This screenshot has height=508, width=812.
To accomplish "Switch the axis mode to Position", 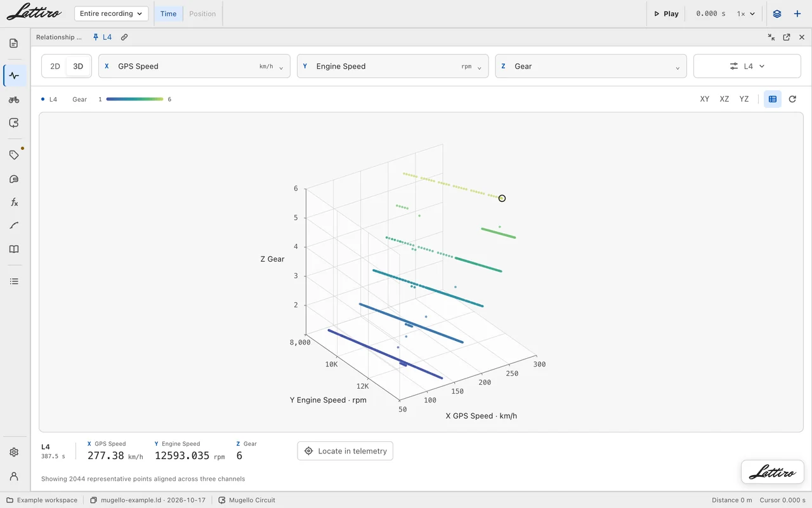I will tap(202, 13).
